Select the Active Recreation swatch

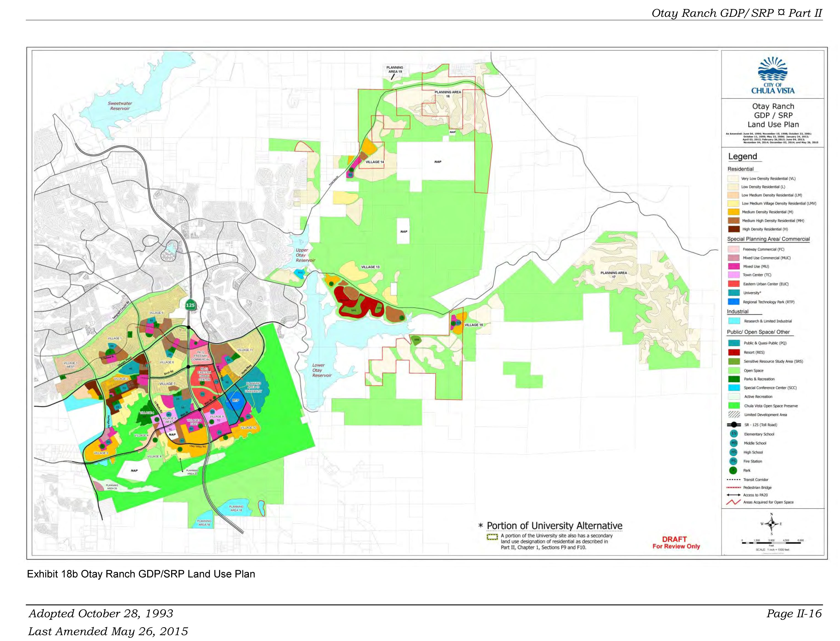click(x=734, y=396)
